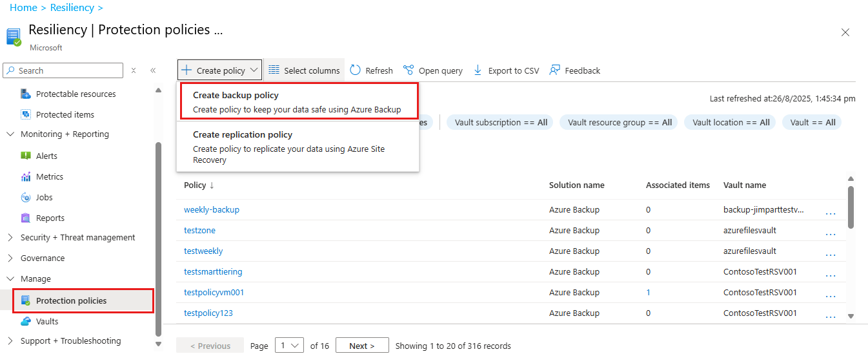Open more options for testpolicyvm001 row
Image resolution: width=868 pixels, height=356 pixels.
[831, 295]
